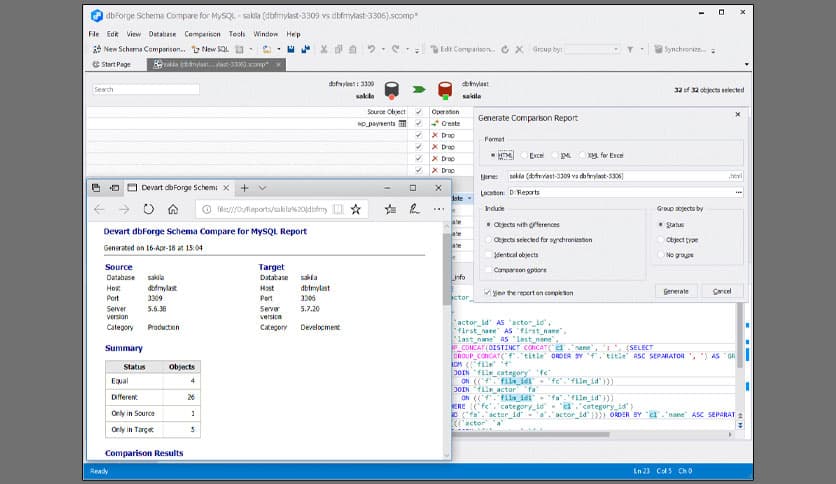Click the Refresh comparison icon
This screenshot has width=836, height=484.
(x=505, y=49)
